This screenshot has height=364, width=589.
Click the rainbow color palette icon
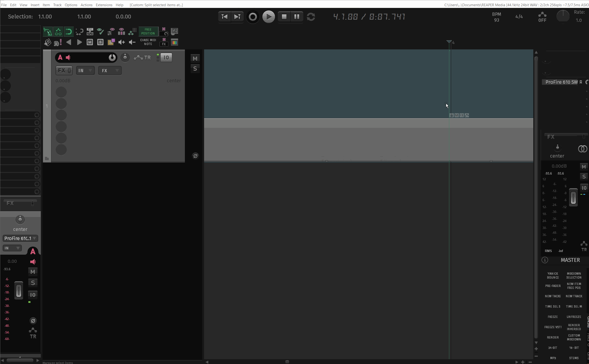pyautogui.click(x=174, y=42)
